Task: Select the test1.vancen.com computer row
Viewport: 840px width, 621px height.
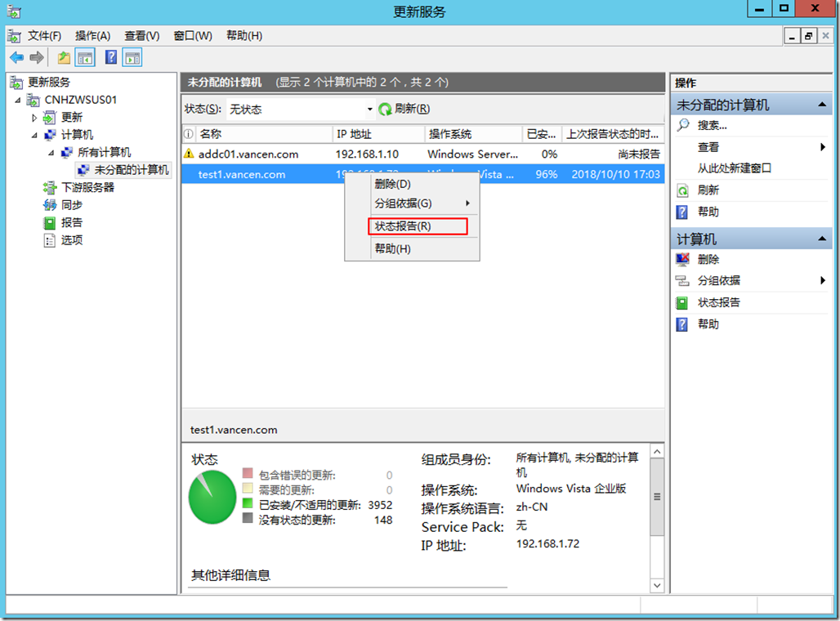Action: 422,175
